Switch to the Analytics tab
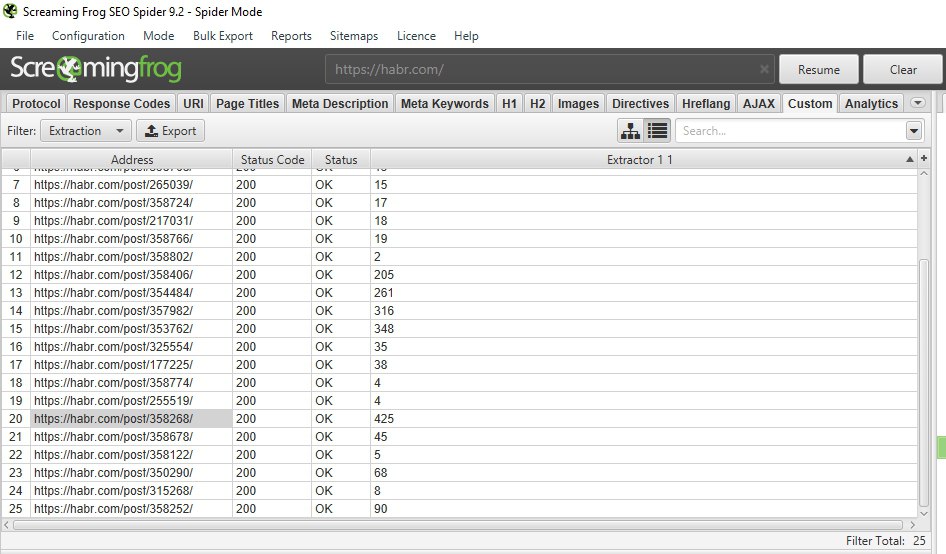The width and height of the screenshot is (946, 554). pyautogui.click(x=871, y=104)
